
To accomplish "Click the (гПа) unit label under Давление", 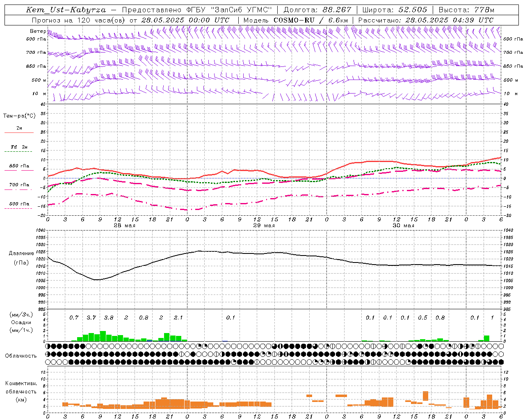I will coord(21,263).
